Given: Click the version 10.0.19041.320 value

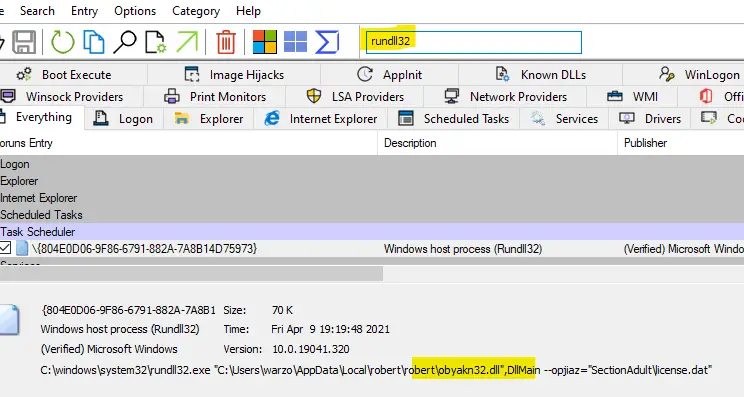Looking at the screenshot, I should (x=310, y=349).
